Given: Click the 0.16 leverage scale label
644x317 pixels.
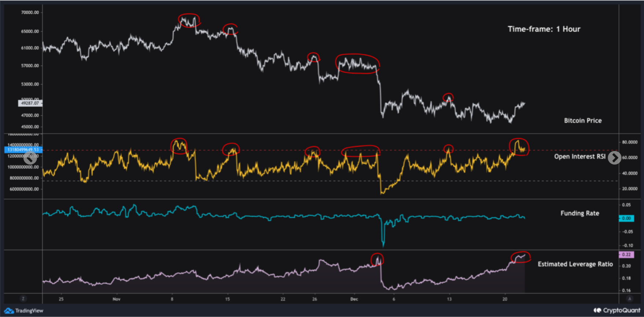Looking at the screenshot, I should pyautogui.click(x=626, y=291).
